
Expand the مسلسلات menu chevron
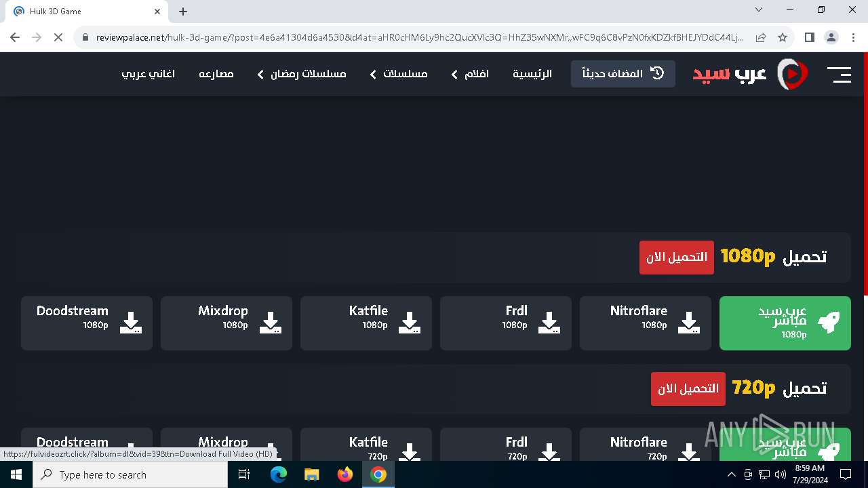373,74
